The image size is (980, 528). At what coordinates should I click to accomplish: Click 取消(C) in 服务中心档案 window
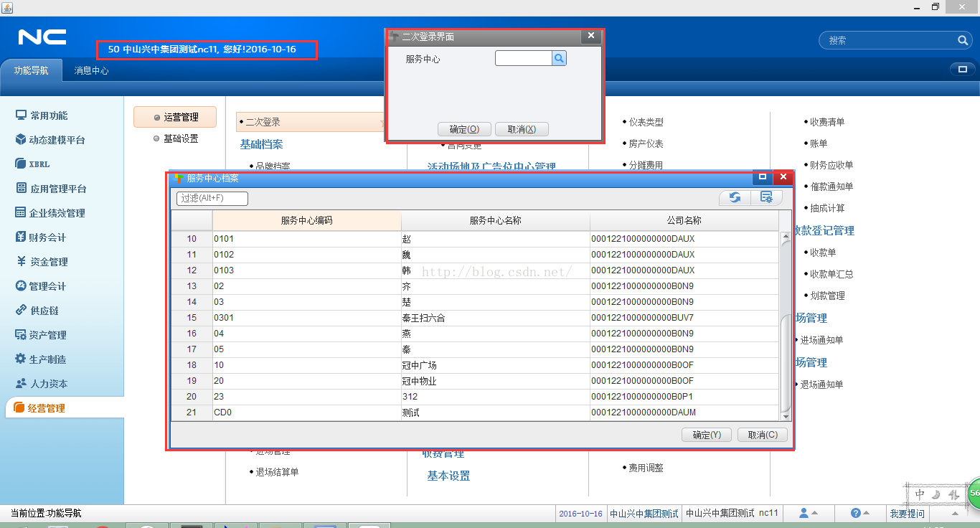(763, 435)
